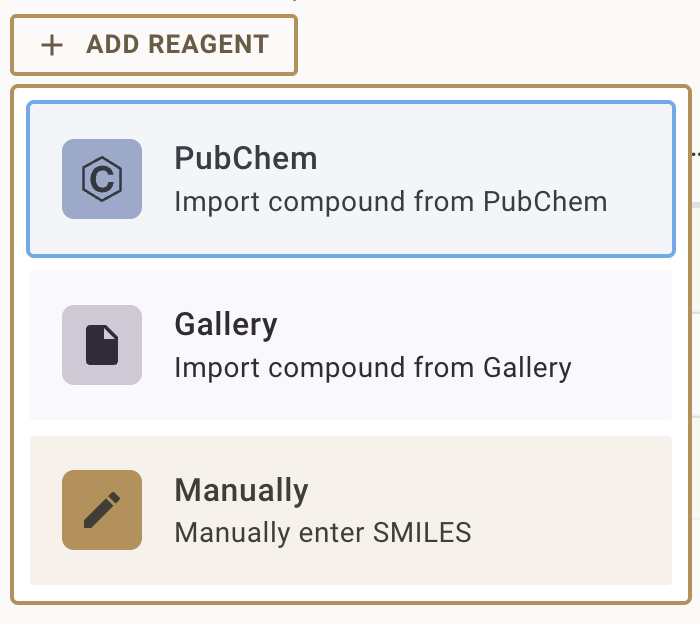The height and width of the screenshot is (624, 700).
Task: Click the bold PubChem title
Action: (x=245, y=158)
